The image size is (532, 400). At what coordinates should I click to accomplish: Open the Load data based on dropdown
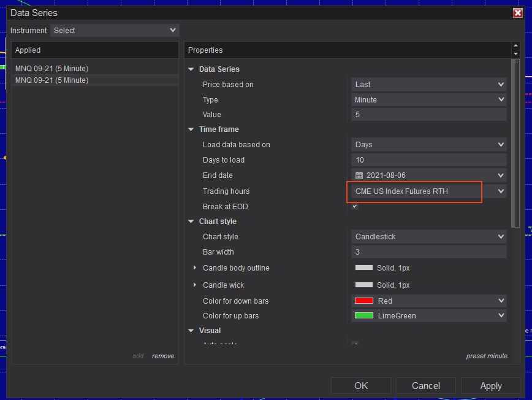coord(429,145)
